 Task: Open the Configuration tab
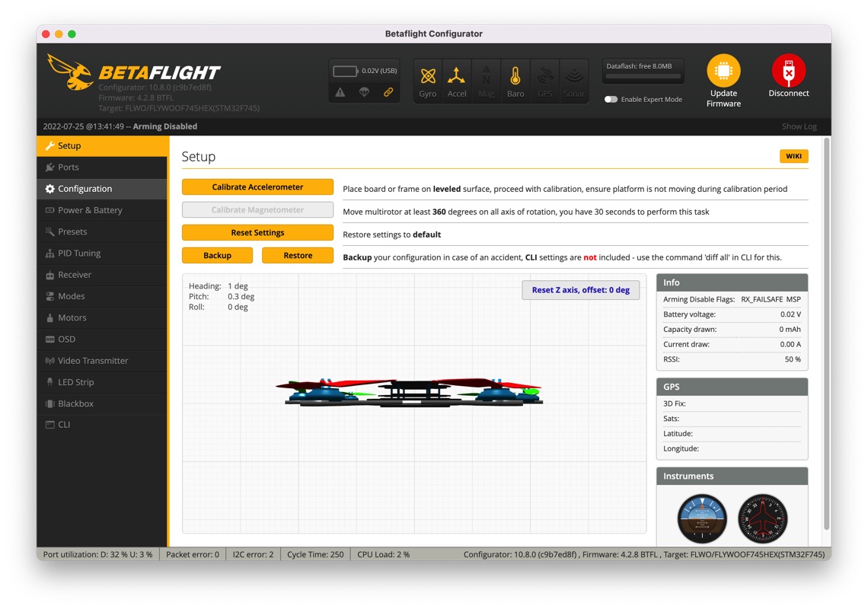click(x=102, y=189)
